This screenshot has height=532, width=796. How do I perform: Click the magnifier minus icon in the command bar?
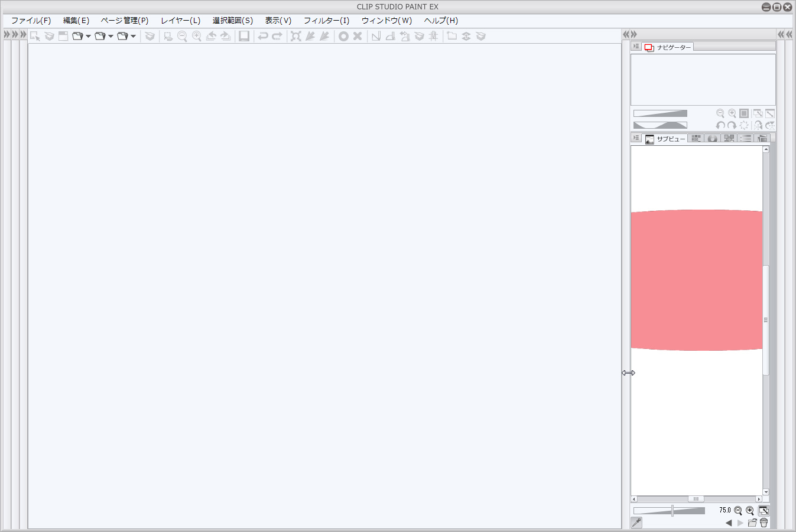tap(183, 36)
